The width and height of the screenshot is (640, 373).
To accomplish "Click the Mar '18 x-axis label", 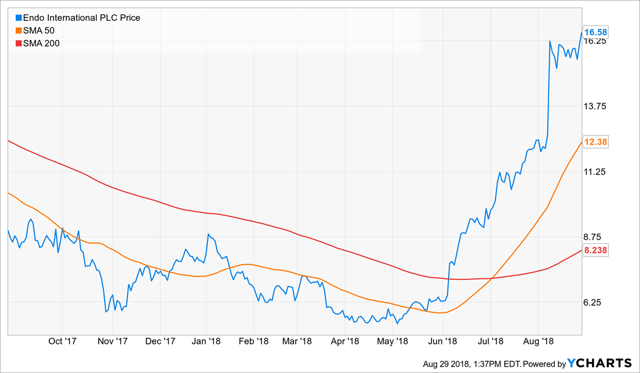I will tap(297, 341).
